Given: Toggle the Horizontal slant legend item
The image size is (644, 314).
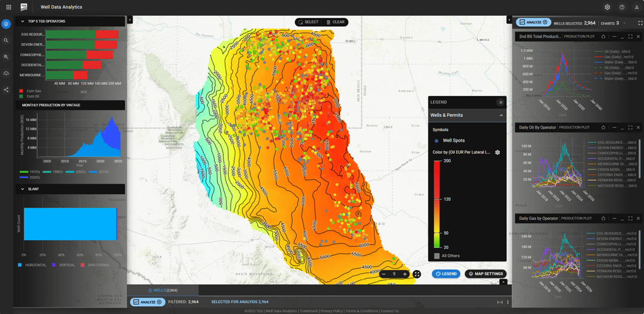Looking at the screenshot, I should (x=33, y=265).
